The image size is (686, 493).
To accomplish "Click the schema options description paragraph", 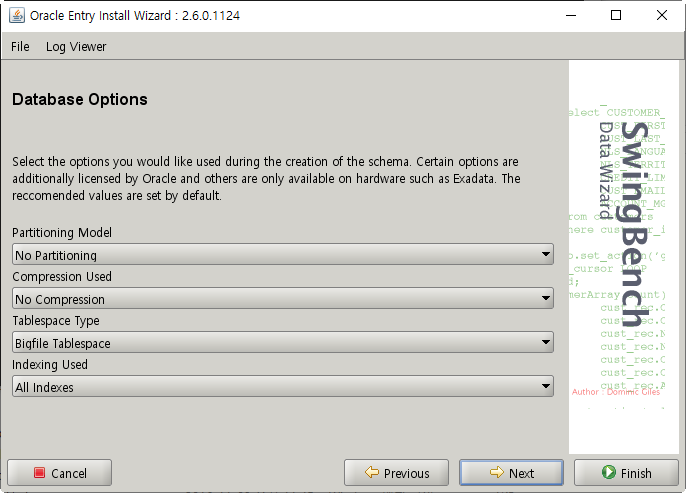I will (266, 178).
